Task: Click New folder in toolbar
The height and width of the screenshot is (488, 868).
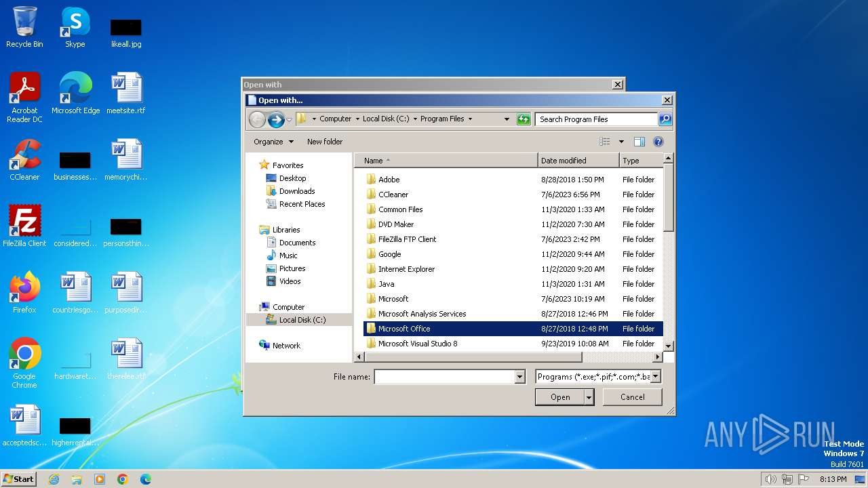Action: (x=325, y=142)
